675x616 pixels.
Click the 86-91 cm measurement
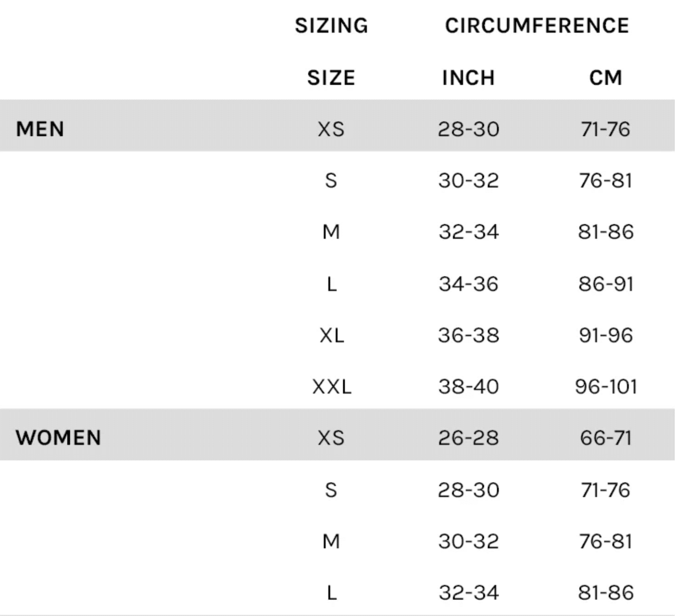[x=606, y=284]
